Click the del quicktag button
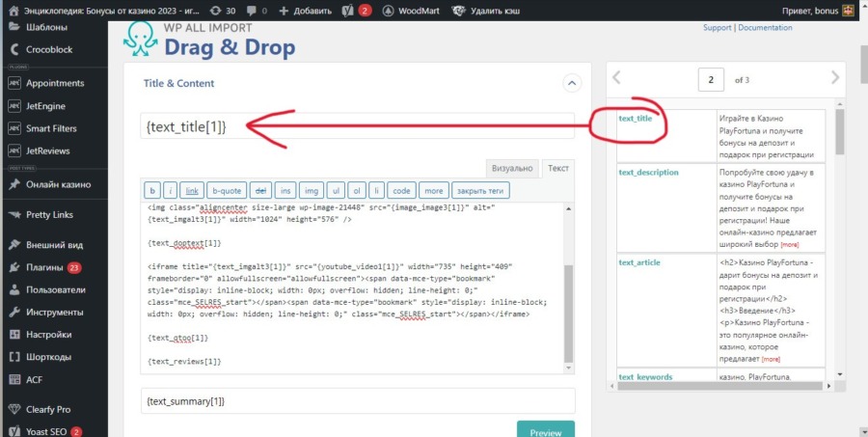Screen dimensions: 868x437 [260, 191]
